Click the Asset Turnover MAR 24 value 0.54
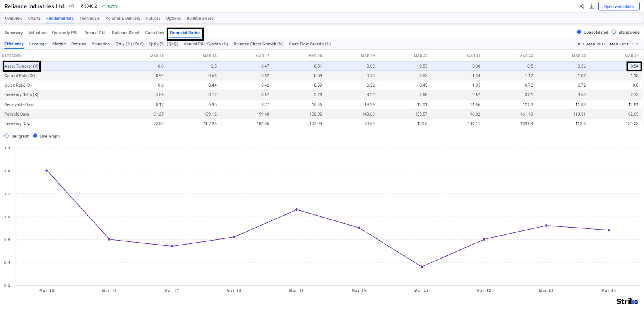 [634, 66]
